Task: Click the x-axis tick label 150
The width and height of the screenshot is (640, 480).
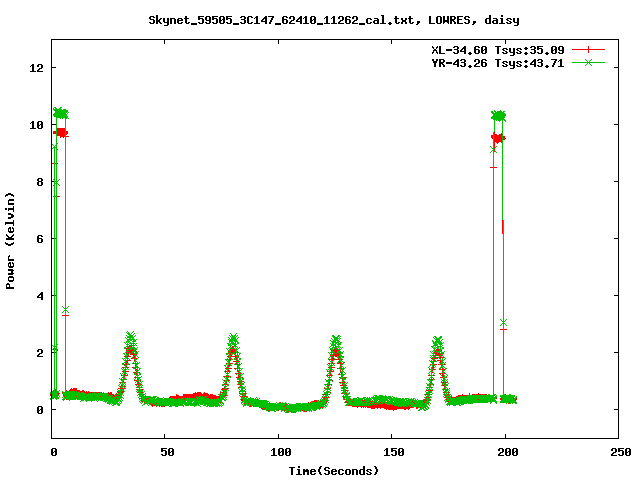Action: [394, 452]
